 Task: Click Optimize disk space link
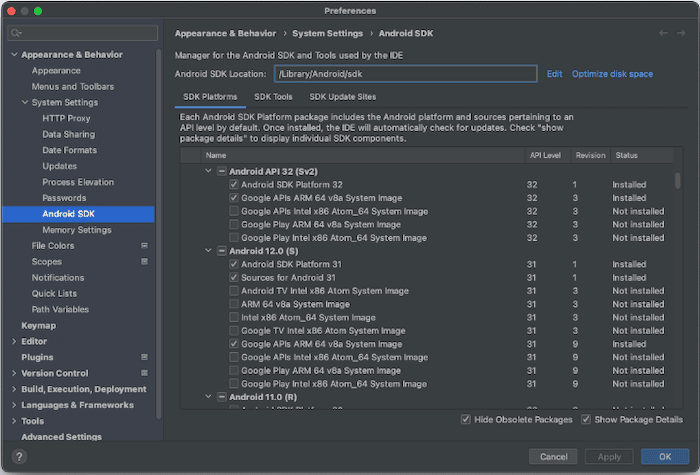pos(612,74)
